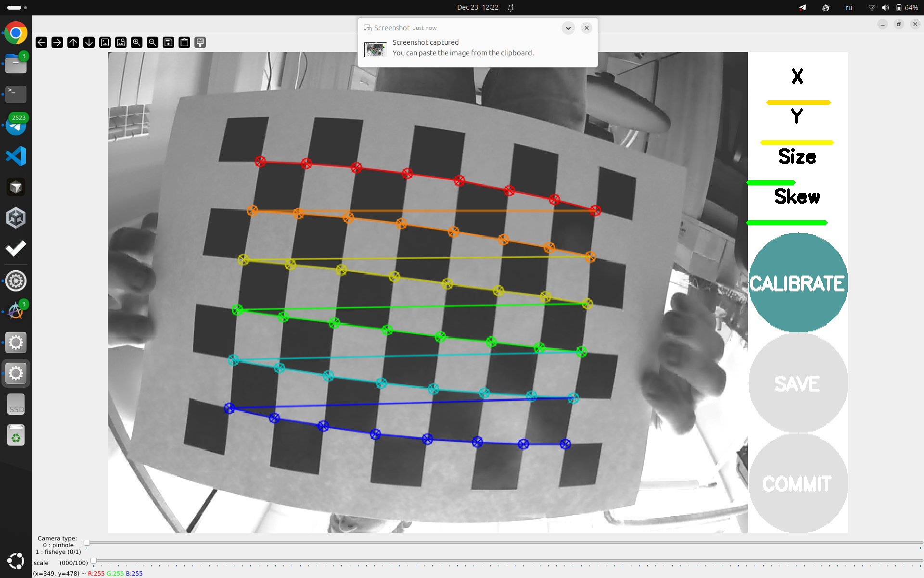Image resolution: width=924 pixels, height=578 pixels.
Task: Select the down arrow navigation icon
Action: 89,42
